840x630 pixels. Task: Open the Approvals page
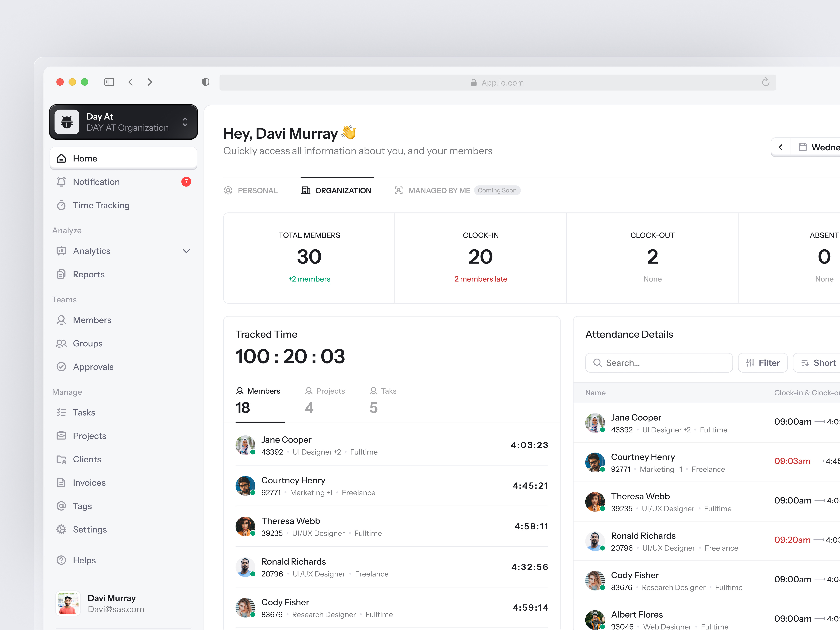[x=93, y=366]
